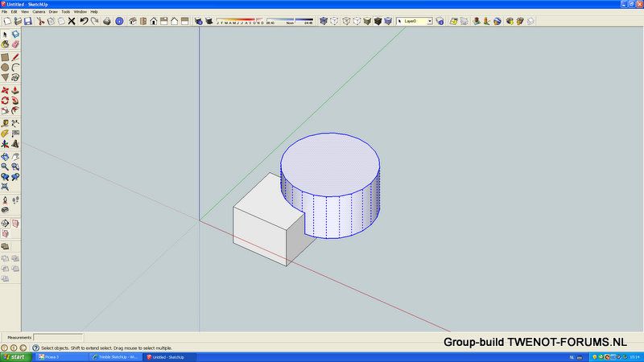This screenshot has width=644, height=362.
Task: Switch to Iso view
Action: coord(133,21)
